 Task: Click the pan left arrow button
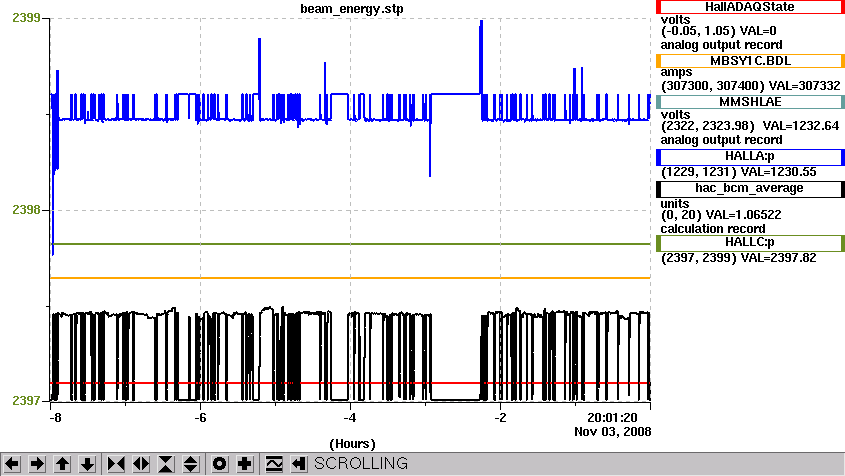pos(12,464)
